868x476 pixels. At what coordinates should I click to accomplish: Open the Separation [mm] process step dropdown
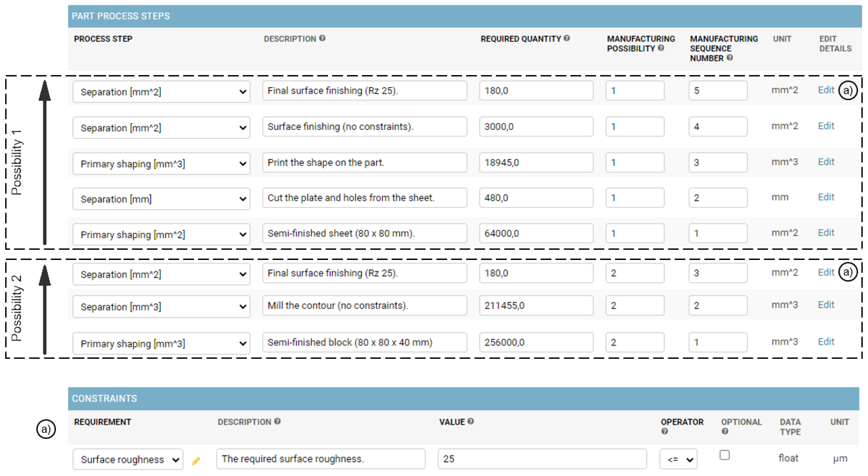161,199
